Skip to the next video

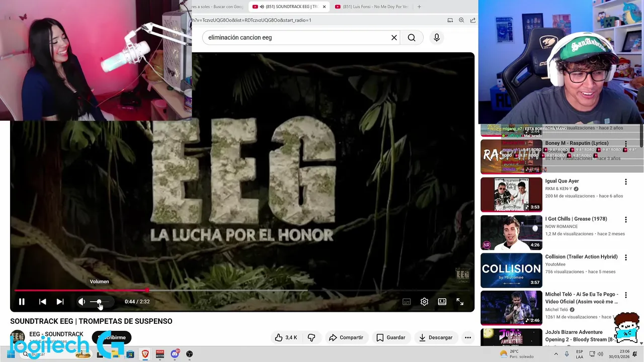click(x=60, y=302)
